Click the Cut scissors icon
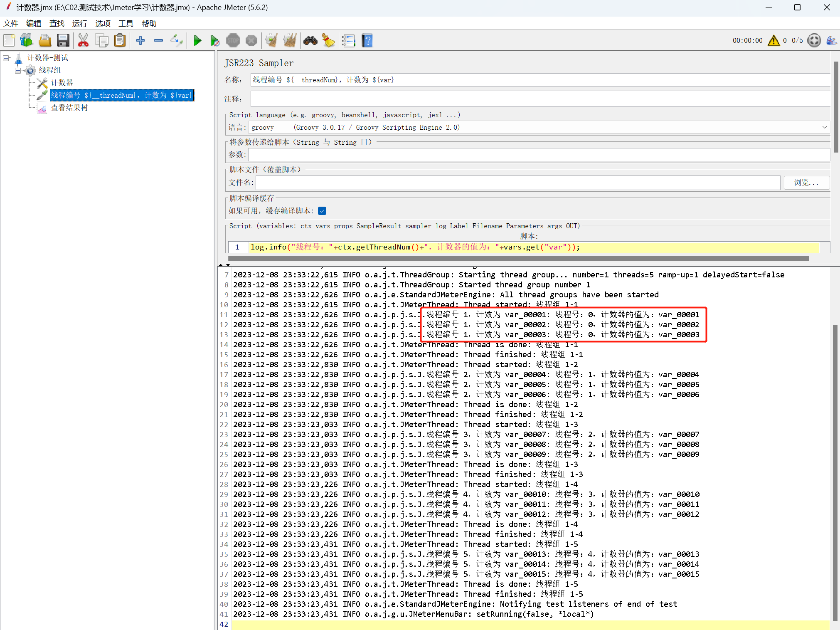 [x=83, y=41]
